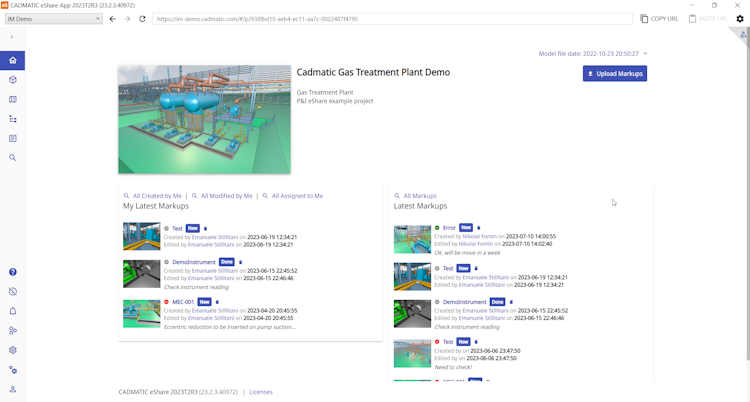Go forward with forward arrow

point(127,19)
